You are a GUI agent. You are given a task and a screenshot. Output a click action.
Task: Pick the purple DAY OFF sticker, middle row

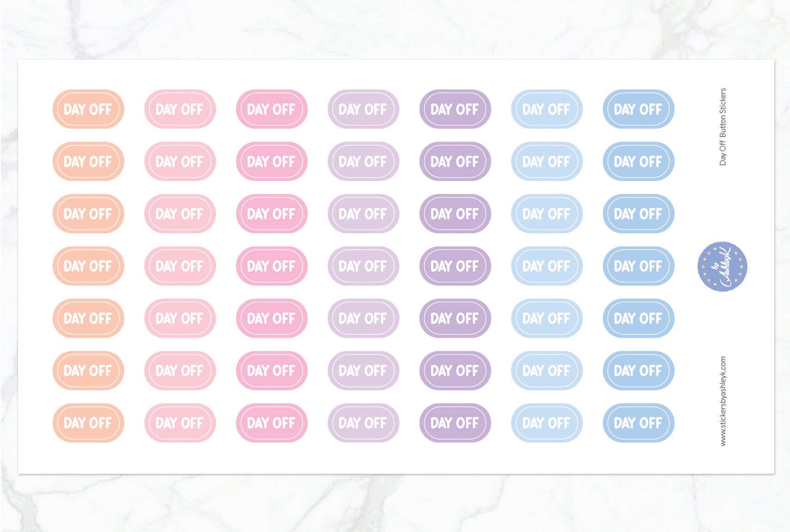pyautogui.click(x=455, y=266)
